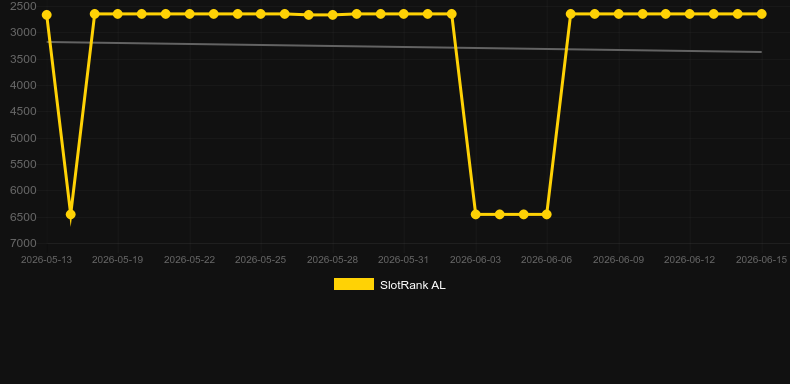The height and width of the screenshot is (384, 790).
Task: Click x-axis date label 2026-06-09
Action: pyautogui.click(x=619, y=260)
